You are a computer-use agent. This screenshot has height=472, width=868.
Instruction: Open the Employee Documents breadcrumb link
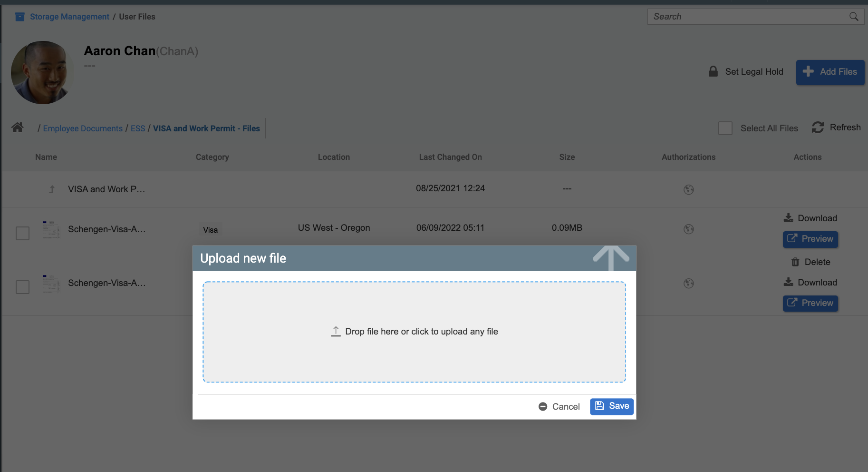[83, 128]
